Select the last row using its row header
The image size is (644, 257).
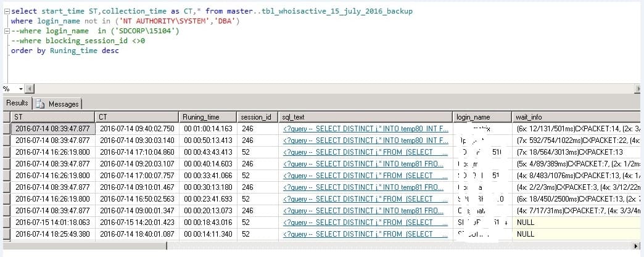coord(6,234)
